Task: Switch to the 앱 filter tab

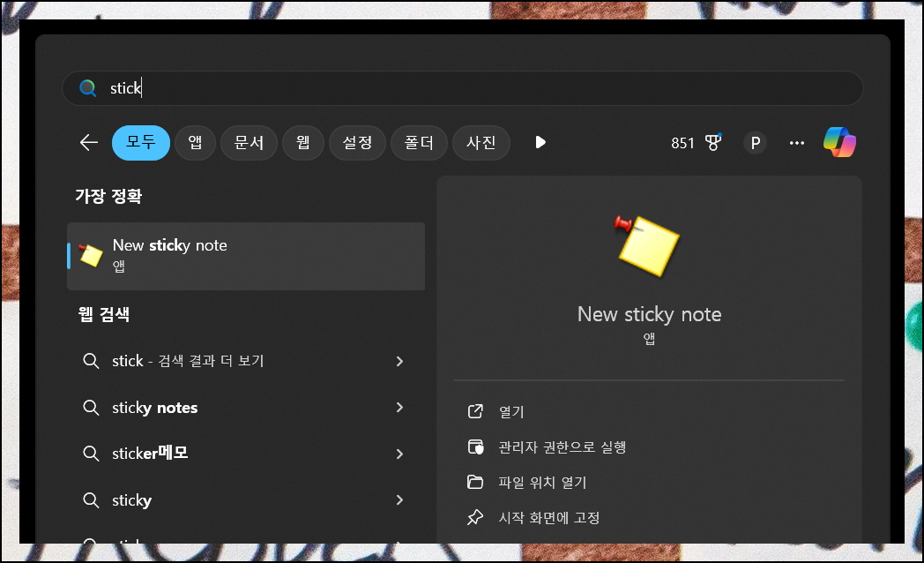Action: coord(195,143)
